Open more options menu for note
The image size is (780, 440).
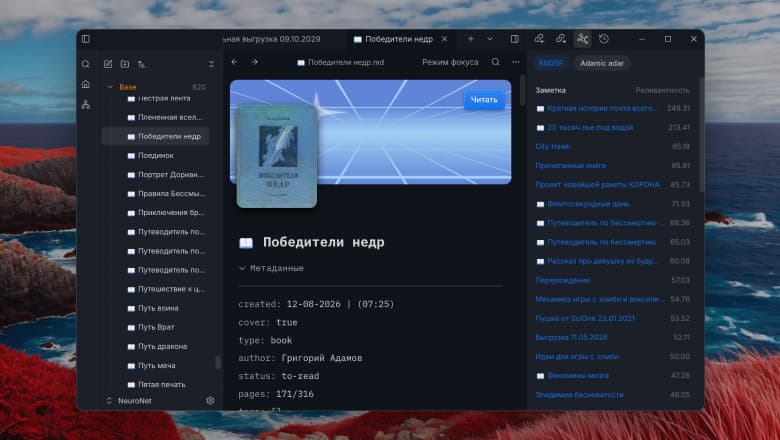(x=516, y=62)
